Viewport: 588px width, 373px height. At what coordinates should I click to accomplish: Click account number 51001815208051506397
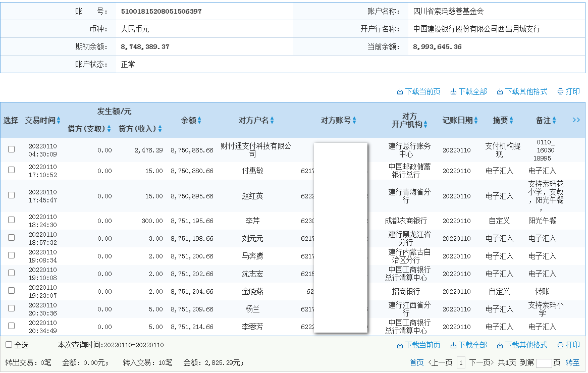click(161, 12)
